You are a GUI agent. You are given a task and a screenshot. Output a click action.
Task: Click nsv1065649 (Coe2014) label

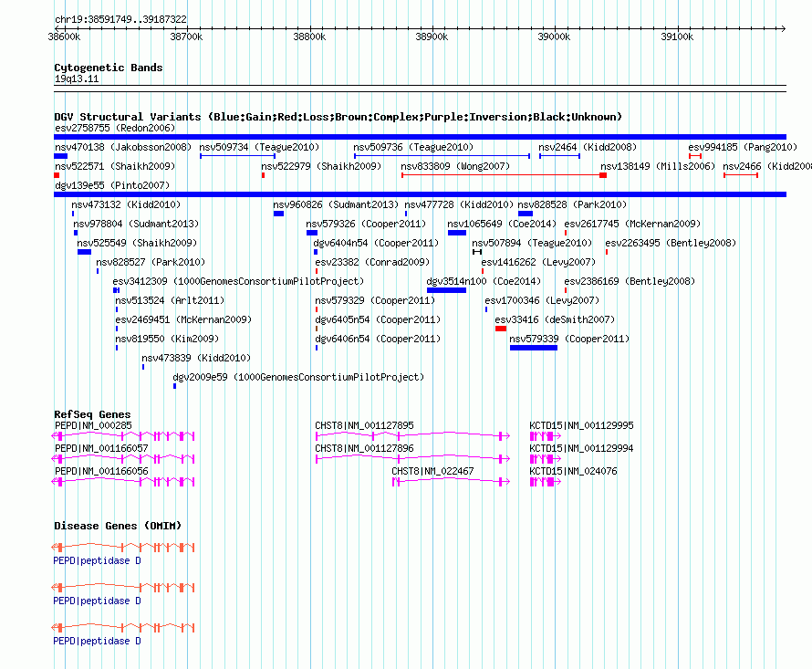point(502,224)
